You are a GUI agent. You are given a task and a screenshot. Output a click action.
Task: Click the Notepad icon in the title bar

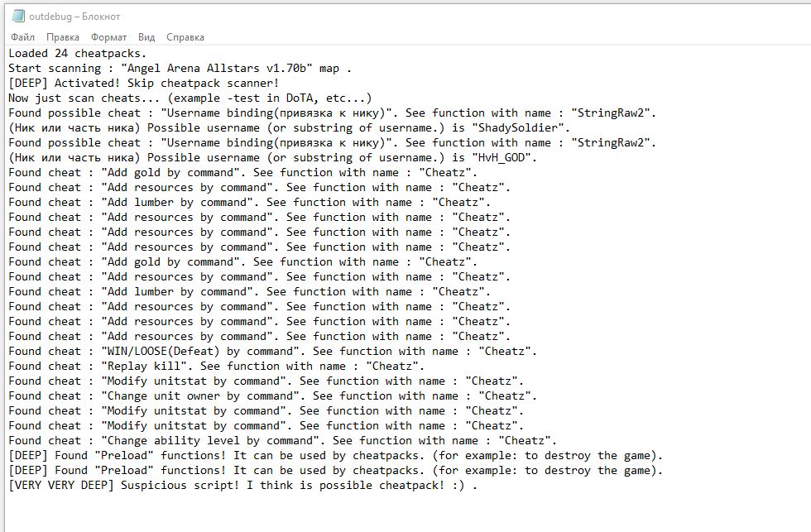pos(18,16)
